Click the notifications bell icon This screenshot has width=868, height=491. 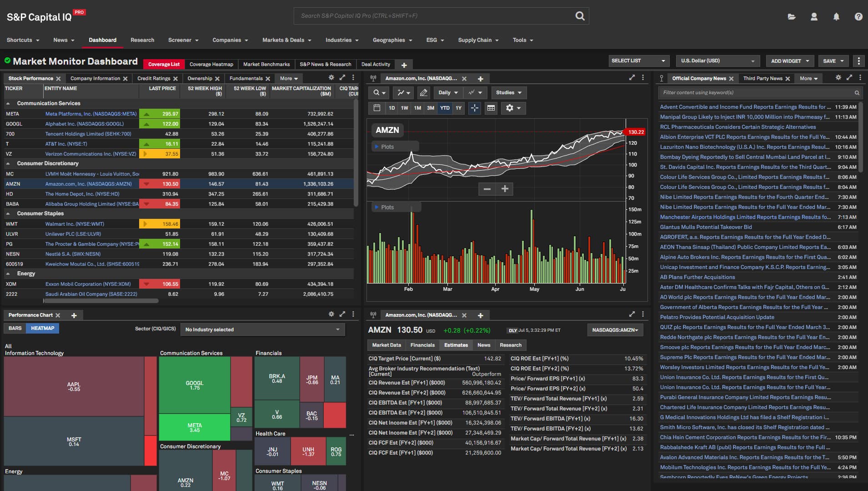(836, 16)
